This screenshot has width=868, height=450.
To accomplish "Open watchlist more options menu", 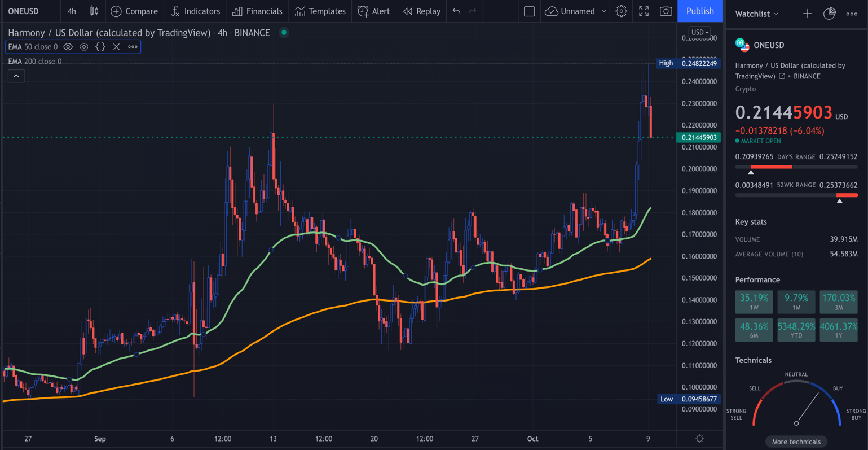I will [x=852, y=14].
